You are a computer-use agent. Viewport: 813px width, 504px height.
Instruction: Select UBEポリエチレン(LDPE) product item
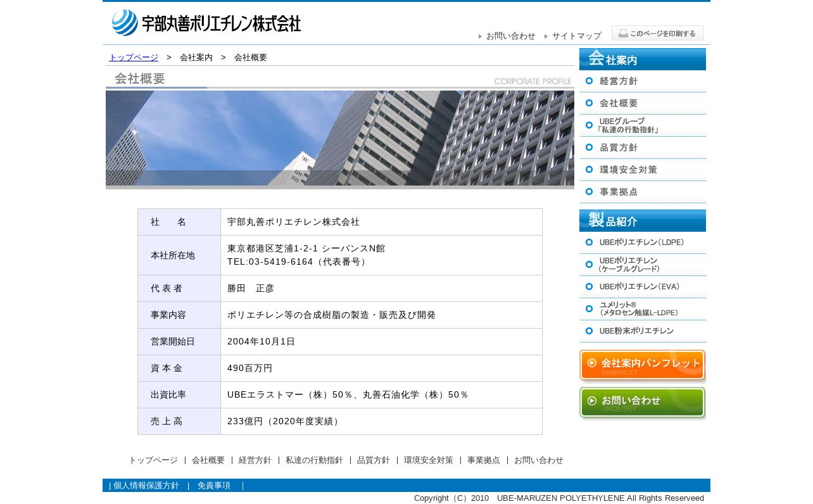643,243
